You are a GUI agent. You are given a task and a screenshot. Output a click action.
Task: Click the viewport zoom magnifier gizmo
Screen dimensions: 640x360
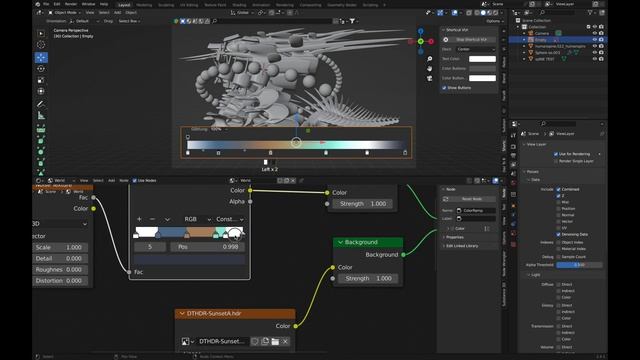429,59
